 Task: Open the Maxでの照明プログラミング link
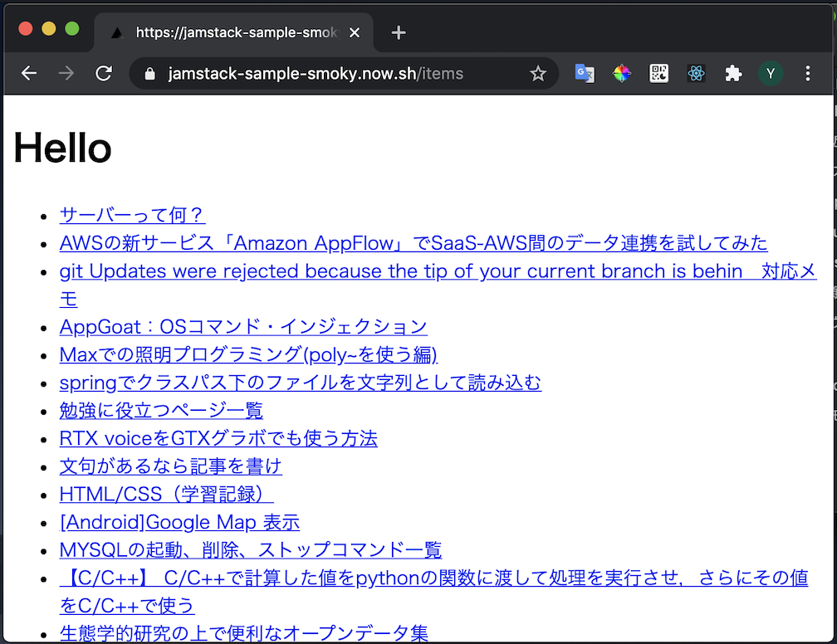pyautogui.click(x=248, y=355)
